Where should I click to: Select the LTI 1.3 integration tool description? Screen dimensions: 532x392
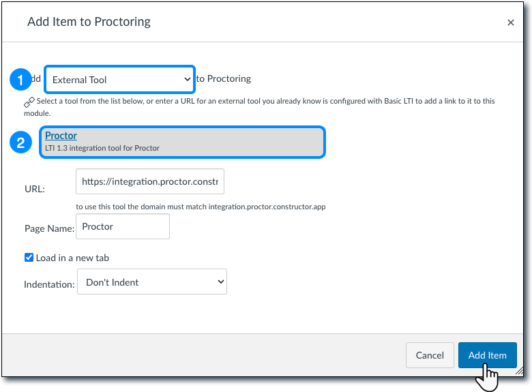click(x=102, y=147)
